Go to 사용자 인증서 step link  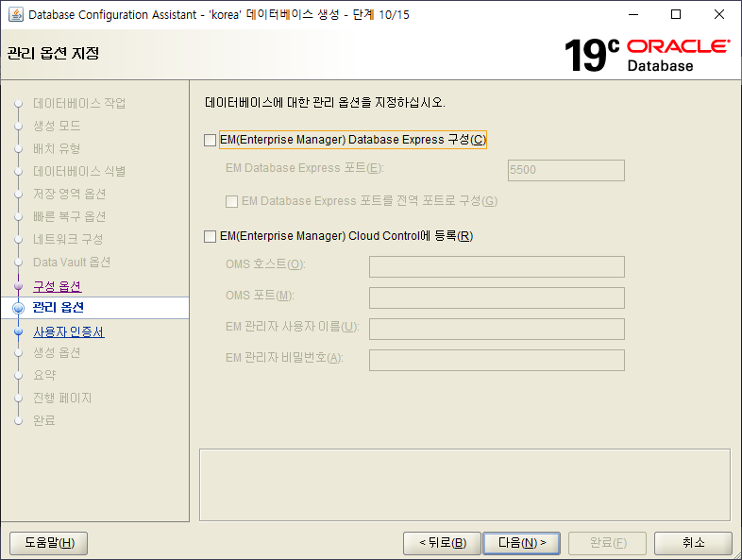point(69,331)
